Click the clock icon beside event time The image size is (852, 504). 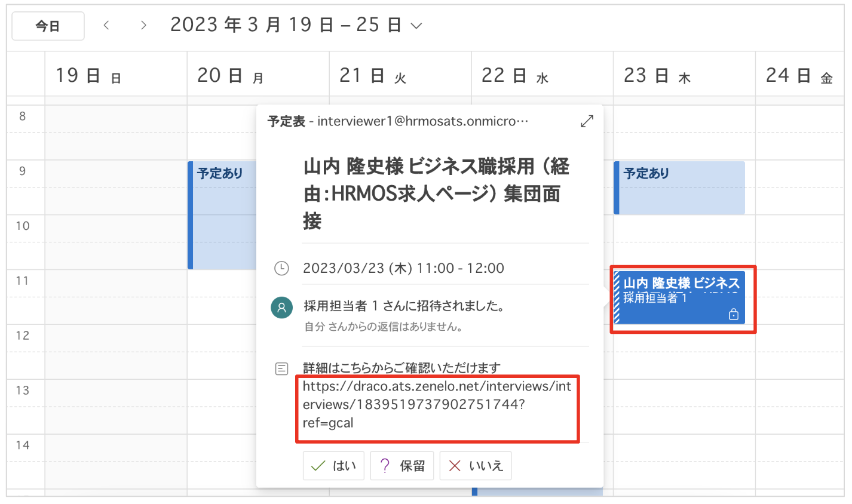pos(281,268)
